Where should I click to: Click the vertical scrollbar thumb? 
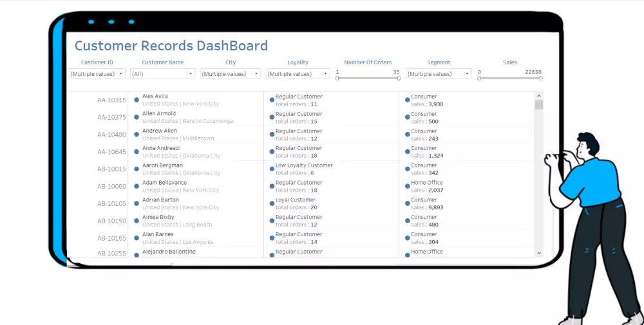[x=539, y=105]
